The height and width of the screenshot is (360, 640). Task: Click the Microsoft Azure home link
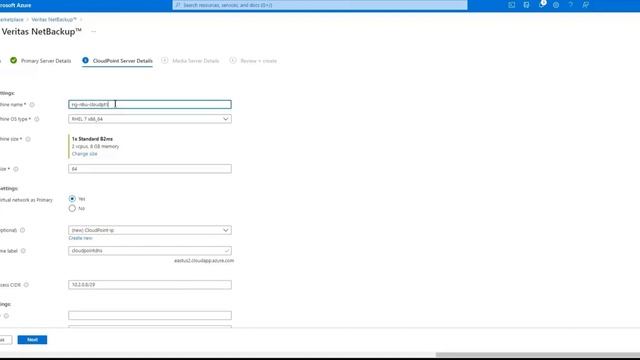[x=16, y=5]
